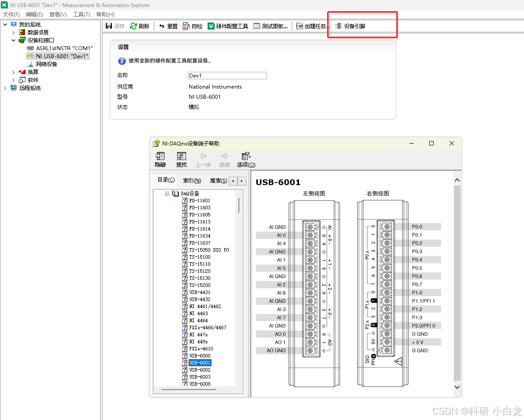Click the 远程系统 remote systems icon

click(x=13, y=88)
